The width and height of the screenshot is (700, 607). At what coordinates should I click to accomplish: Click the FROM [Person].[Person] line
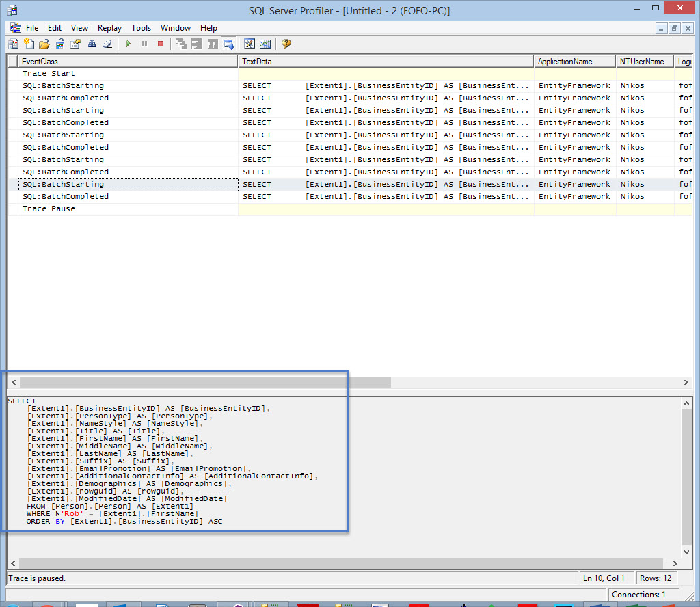[x=110, y=506]
